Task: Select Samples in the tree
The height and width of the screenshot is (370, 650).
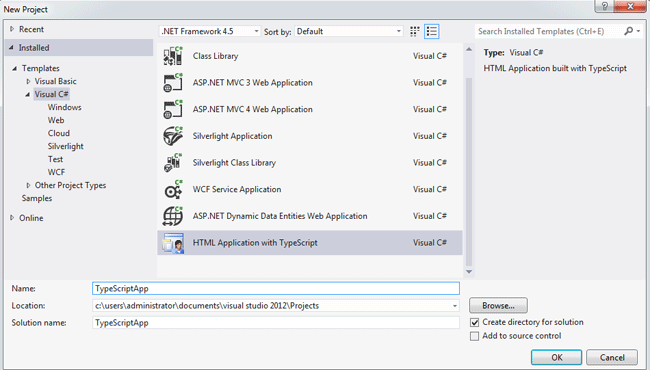Action: point(37,198)
